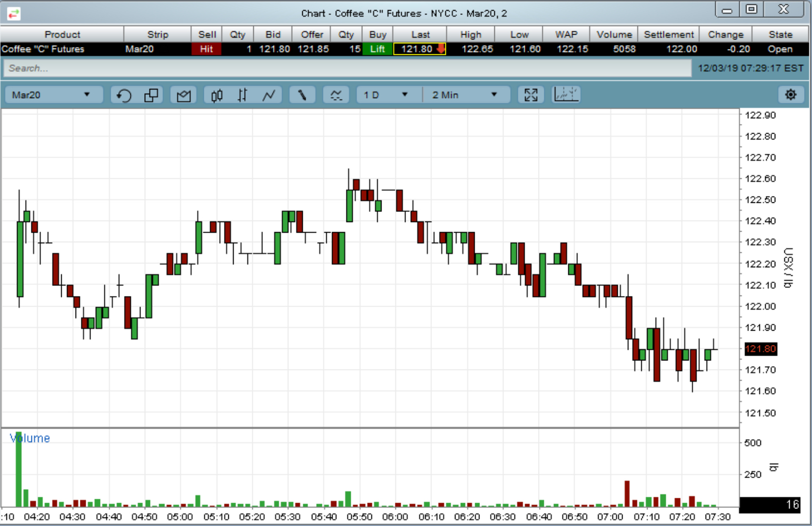
Task: Click the 121.60 low value
Action: point(525,49)
